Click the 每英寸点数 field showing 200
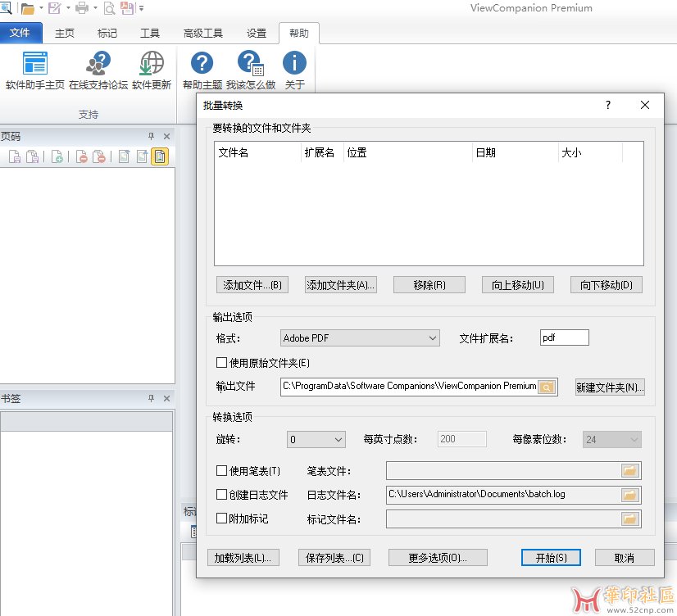Viewport: 677px width, 616px height. pyautogui.click(x=462, y=439)
